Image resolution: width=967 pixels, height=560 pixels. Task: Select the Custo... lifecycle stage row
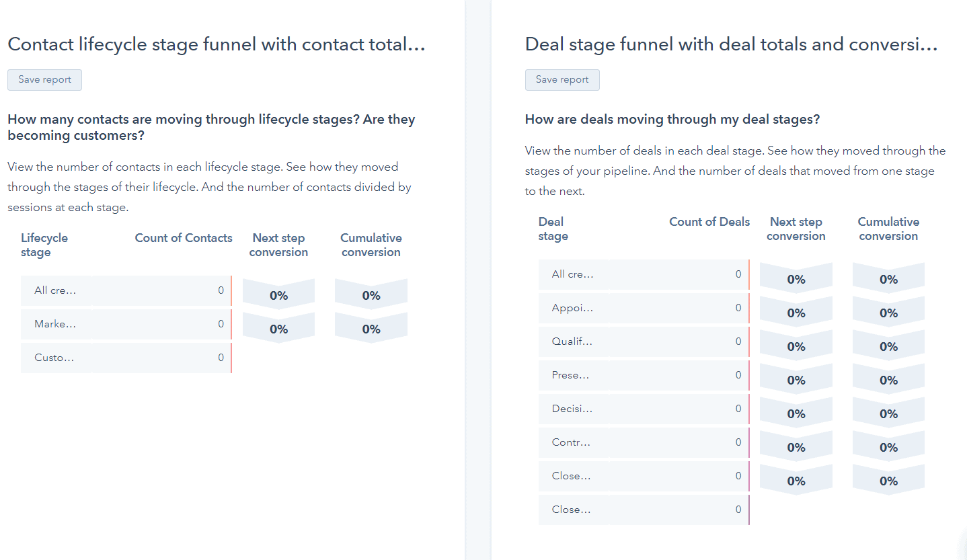[126, 358]
